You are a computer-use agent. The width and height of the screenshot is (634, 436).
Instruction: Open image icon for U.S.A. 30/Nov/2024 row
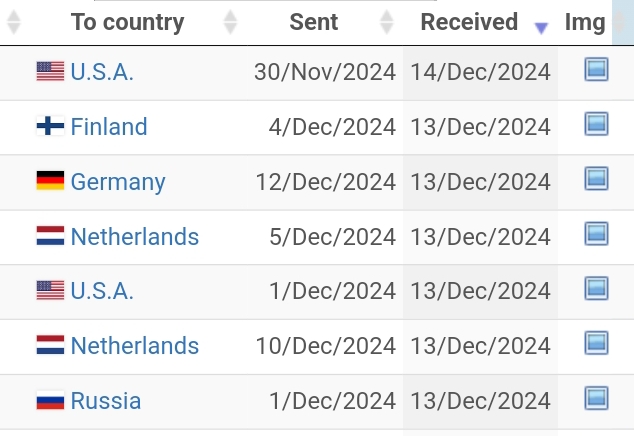pyautogui.click(x=596, y=70)
